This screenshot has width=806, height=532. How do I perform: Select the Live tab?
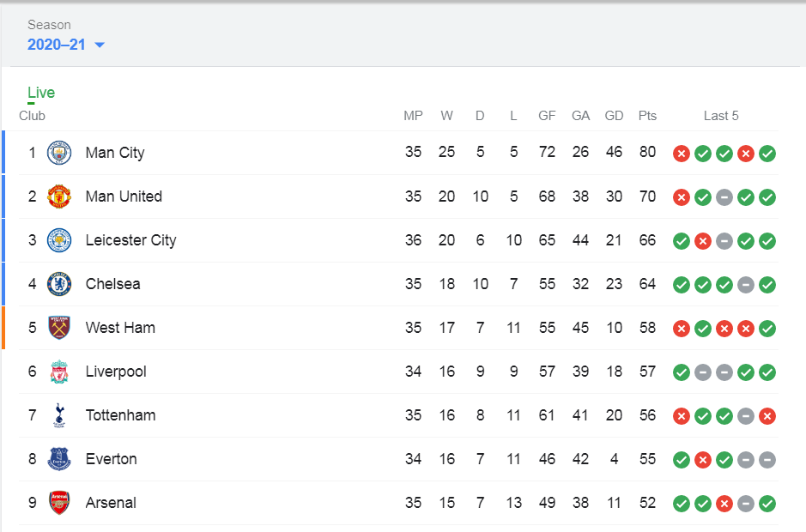coord(41,93)
